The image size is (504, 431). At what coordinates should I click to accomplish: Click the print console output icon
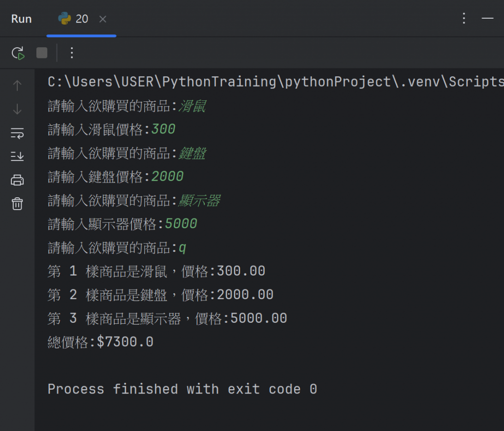(x=17, y=180)
